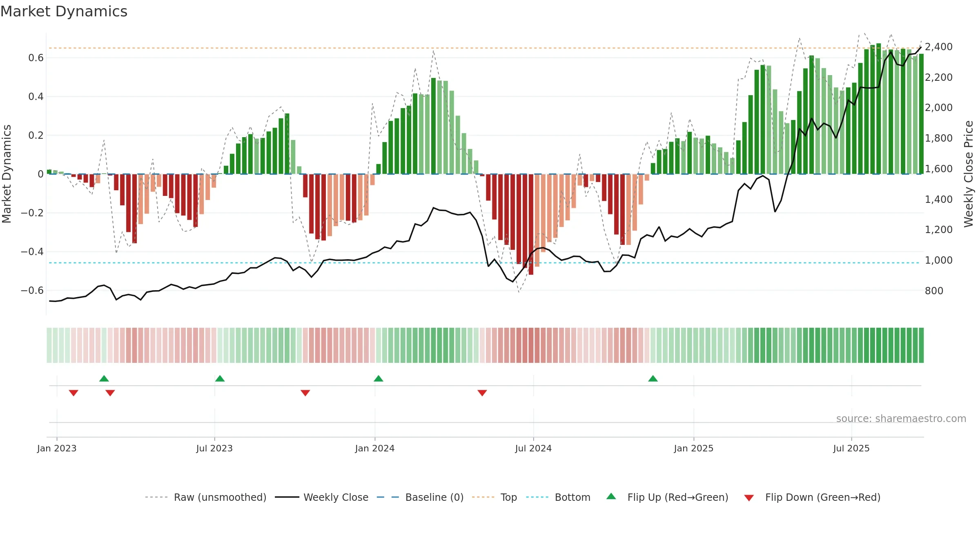
Task: Click the 1,000 price tick label
Action: (939, 260)
